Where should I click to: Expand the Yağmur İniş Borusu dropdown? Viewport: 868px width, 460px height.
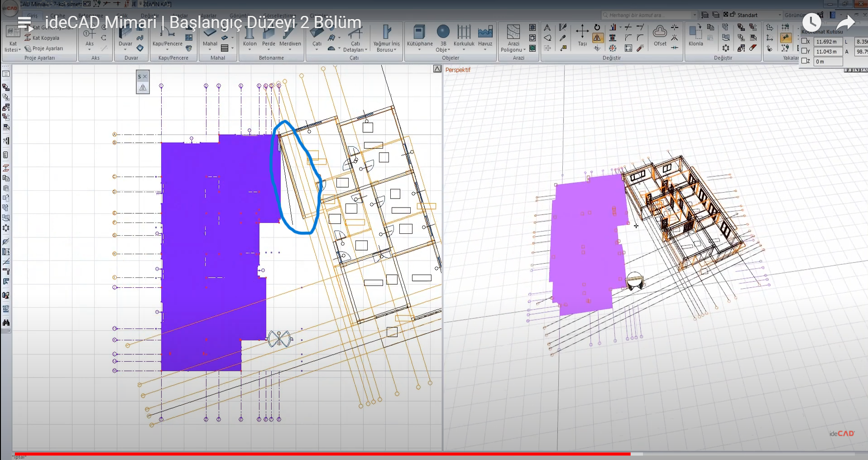coord(395,50)
